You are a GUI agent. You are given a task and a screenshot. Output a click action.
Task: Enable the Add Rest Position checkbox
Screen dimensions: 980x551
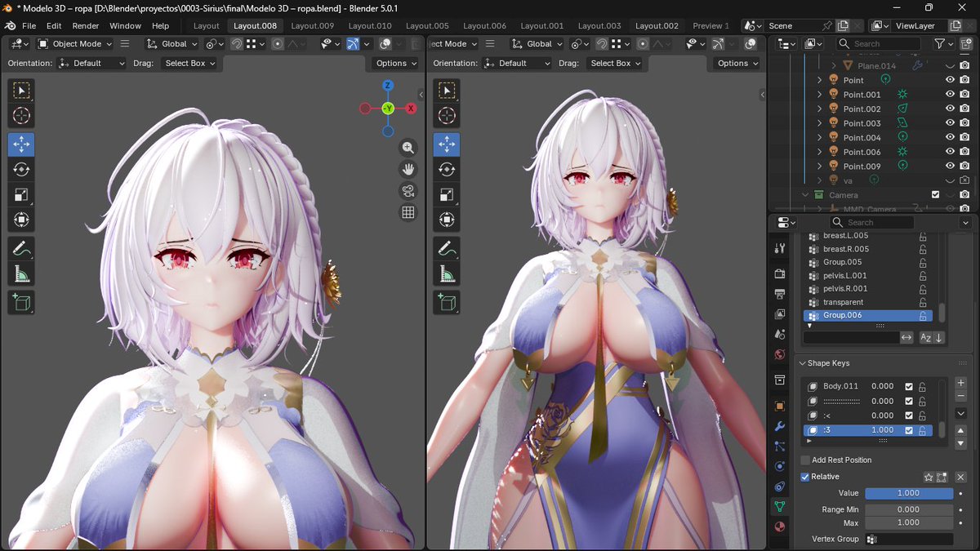click(805, 460)
